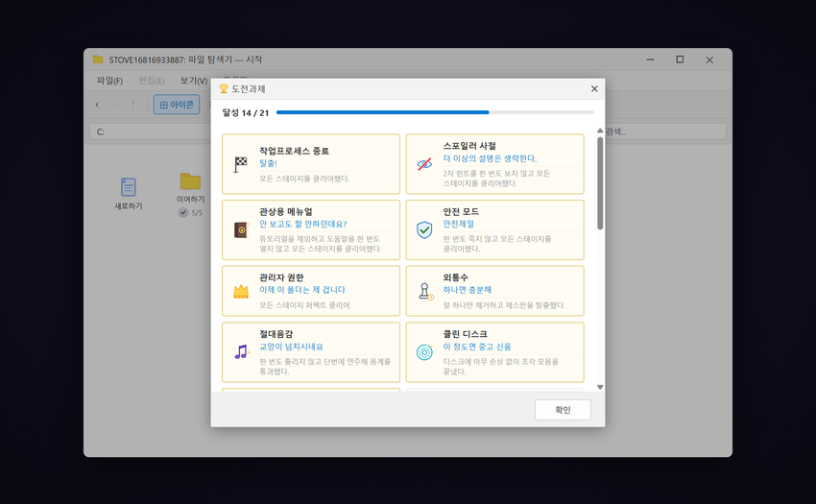Image resolution: width=816 pixels, height=504 pixels.
Task: Click the 관리자 권한 achievement title
Action: 281,277
